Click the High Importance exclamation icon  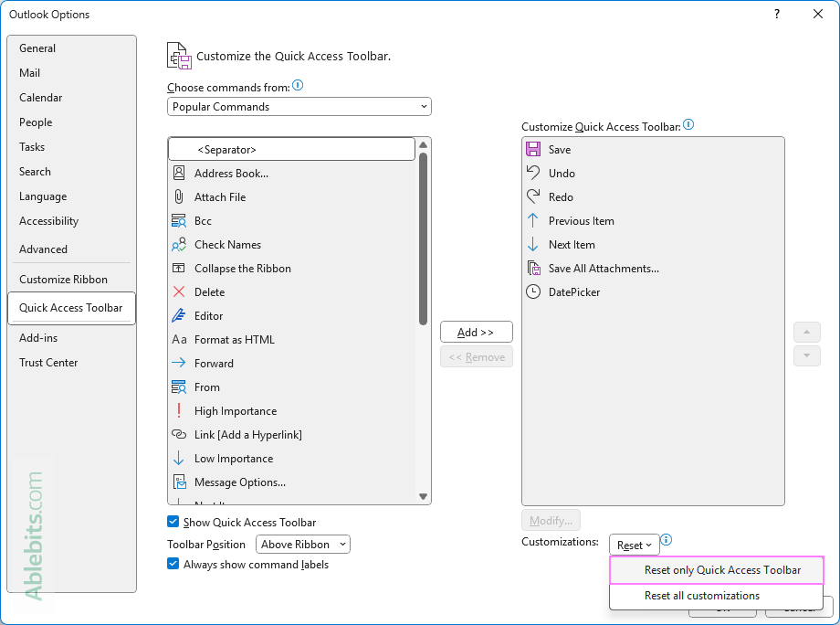pos(179,410)
